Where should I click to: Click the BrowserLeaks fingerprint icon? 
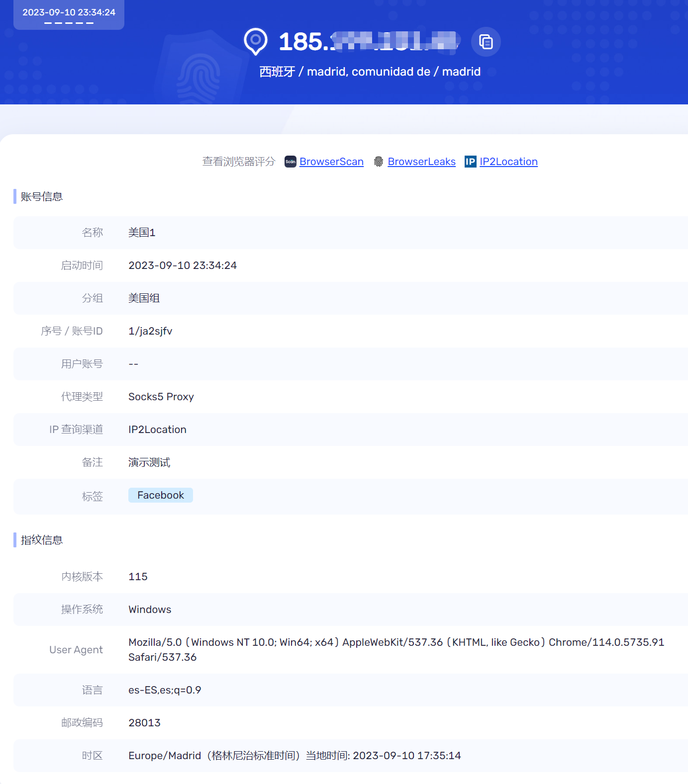click(379, 162)
